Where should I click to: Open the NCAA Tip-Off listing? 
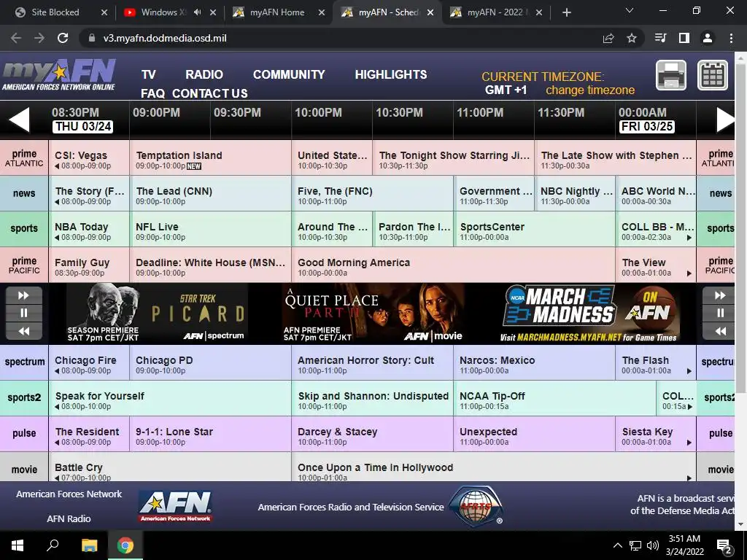coord(554,397)
